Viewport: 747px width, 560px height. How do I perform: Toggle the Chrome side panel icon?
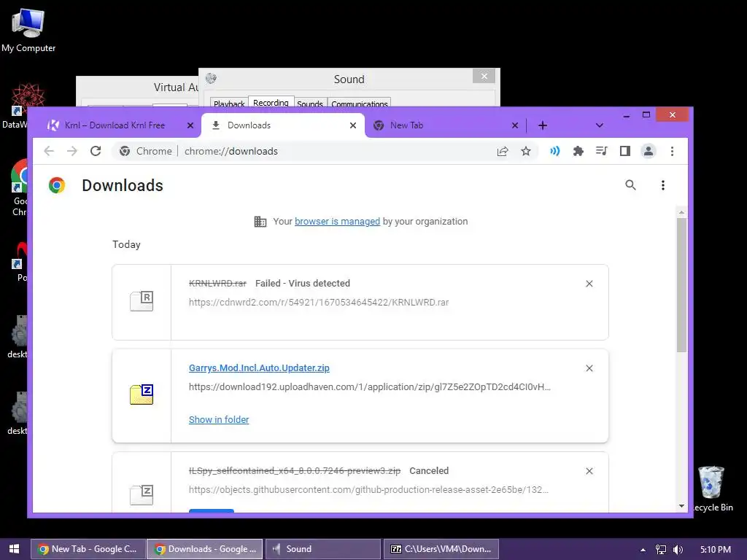tap(625, 151)
